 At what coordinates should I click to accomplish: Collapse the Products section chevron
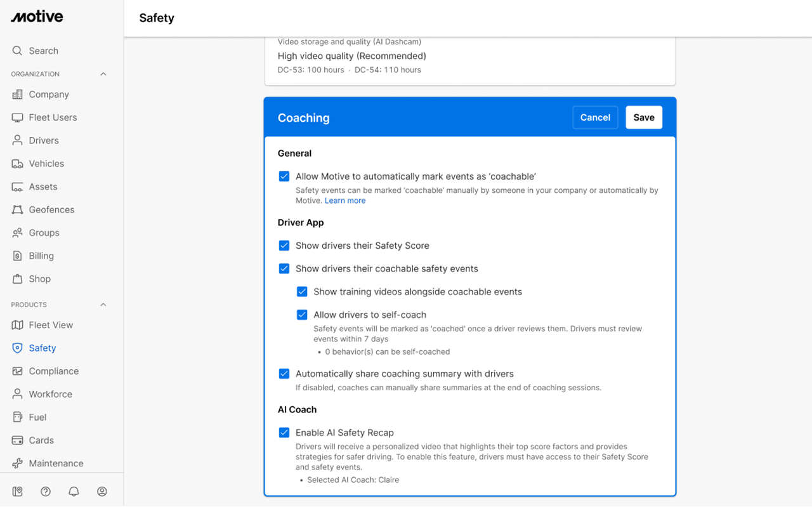[x=103, y=305]
